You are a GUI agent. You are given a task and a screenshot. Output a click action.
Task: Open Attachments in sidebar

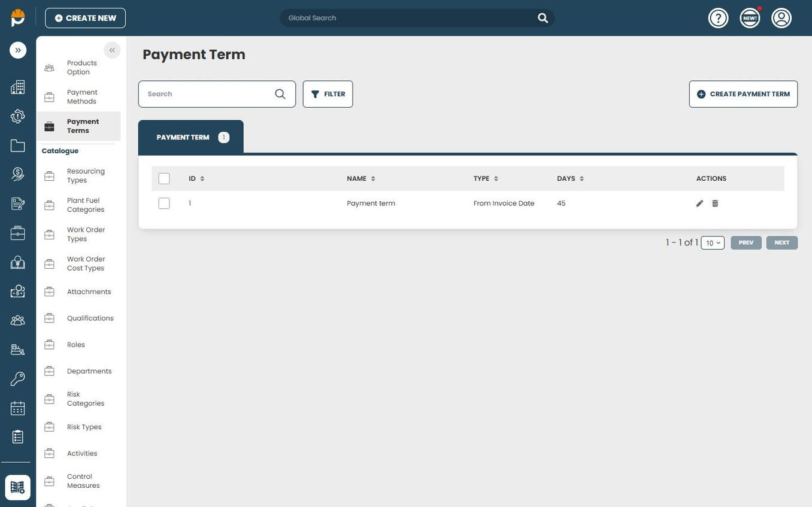[x=78, y=292]
